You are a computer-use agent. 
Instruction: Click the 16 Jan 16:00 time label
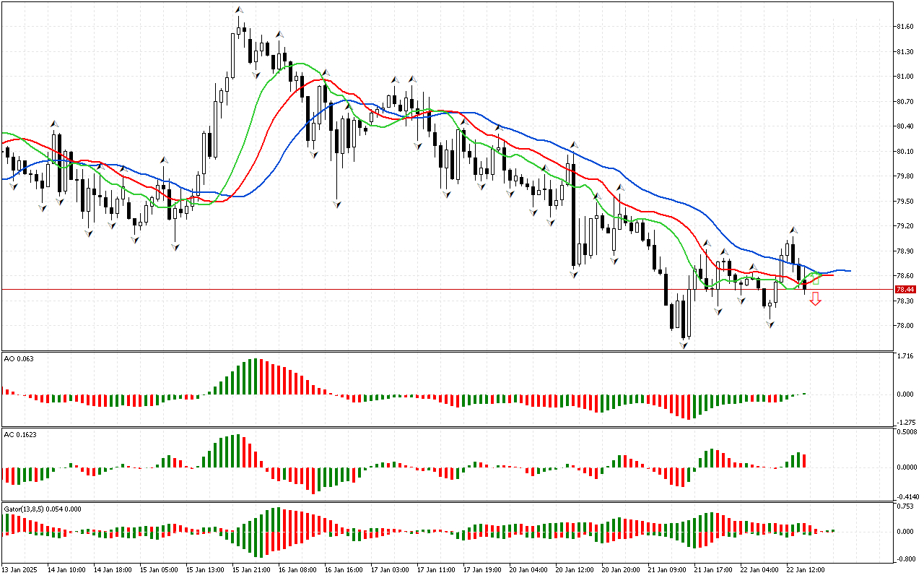tap(342, 570)
